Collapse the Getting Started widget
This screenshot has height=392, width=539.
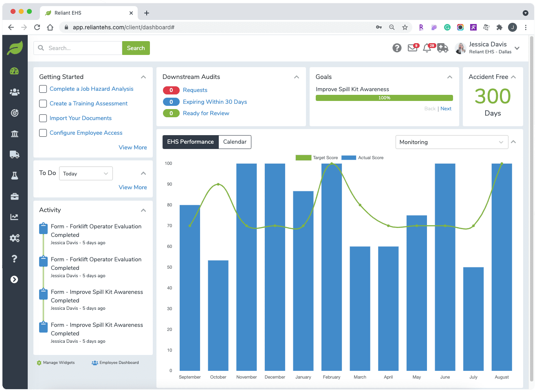click(x=143, y=77)
